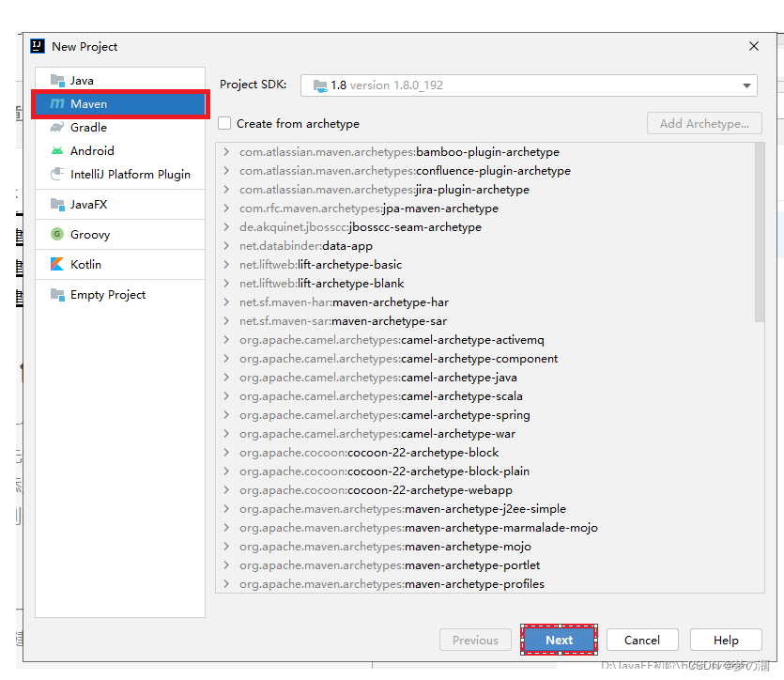Select the maven-archetype-marmalade-mojo row
This screenshot has height=680, width=784.
coord(485,528)
